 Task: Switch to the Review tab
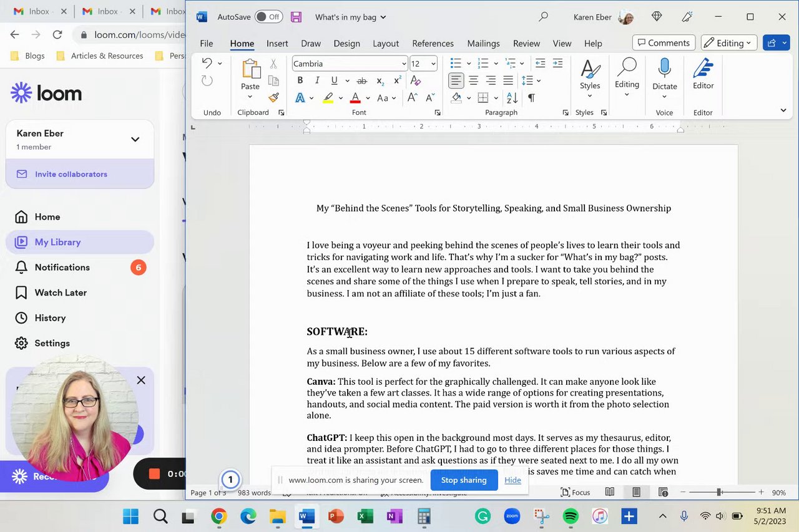pyautogui.click(x=526, y=43)
